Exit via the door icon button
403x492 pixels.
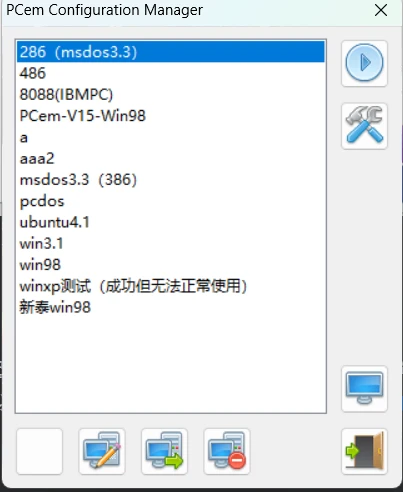[364, 451]
